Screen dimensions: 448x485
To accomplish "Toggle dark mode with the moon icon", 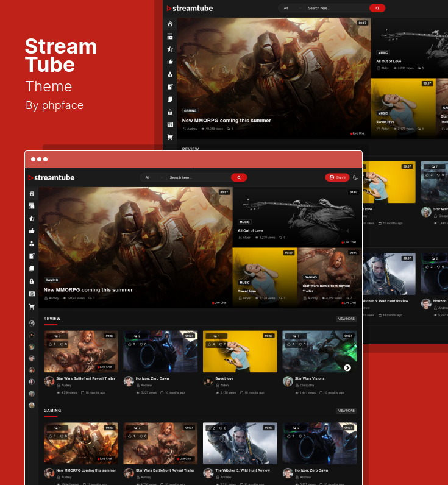I will (x=355, y=177).
